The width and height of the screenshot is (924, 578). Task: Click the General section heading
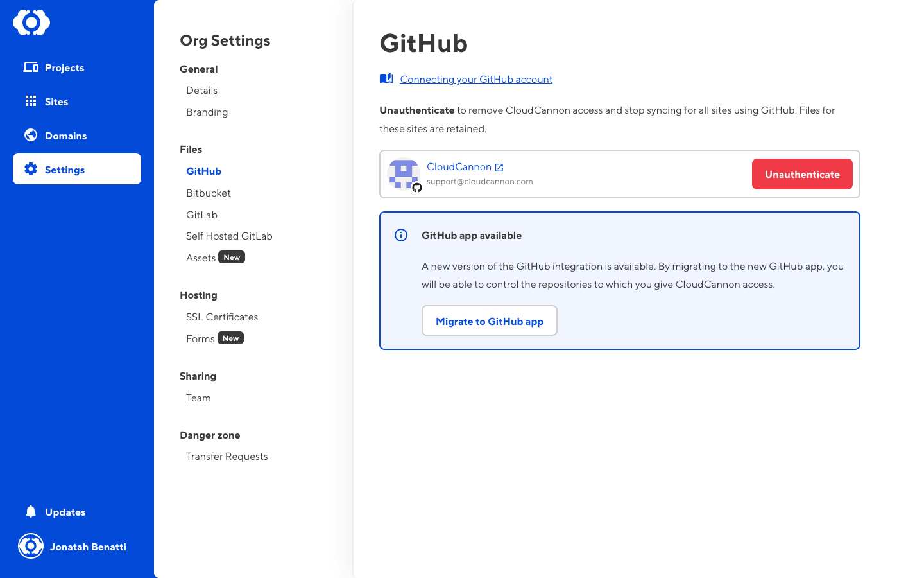point(198,69)
